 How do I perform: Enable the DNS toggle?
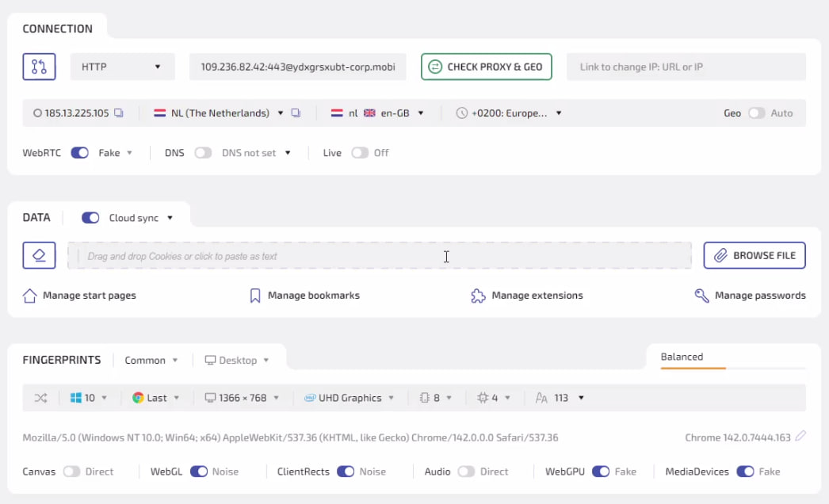click(x=203, y=153)
